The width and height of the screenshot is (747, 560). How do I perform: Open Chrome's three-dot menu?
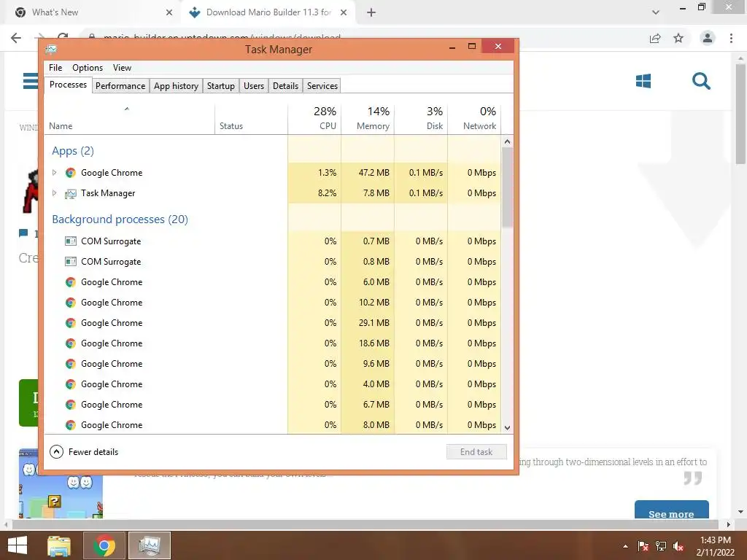731,38
